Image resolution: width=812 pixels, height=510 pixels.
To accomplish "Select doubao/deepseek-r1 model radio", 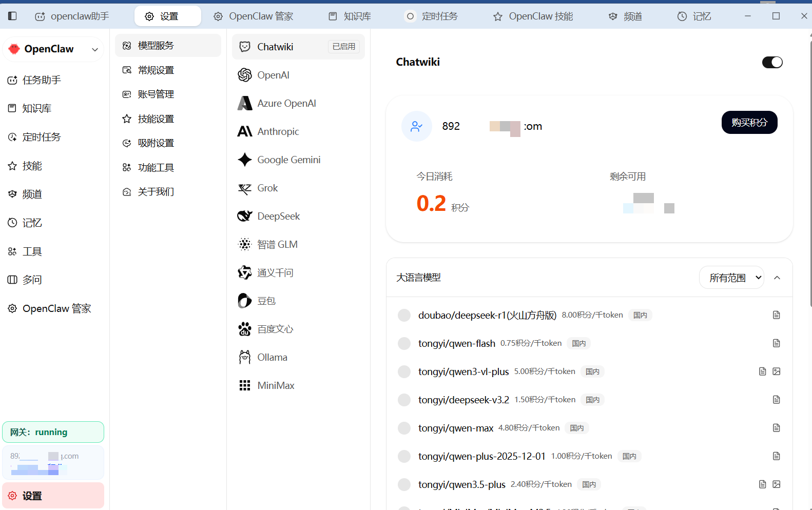I will point(404,315).
